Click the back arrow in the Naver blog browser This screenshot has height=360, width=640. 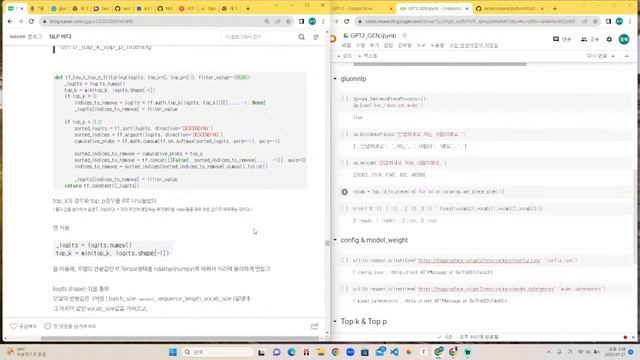10,21
